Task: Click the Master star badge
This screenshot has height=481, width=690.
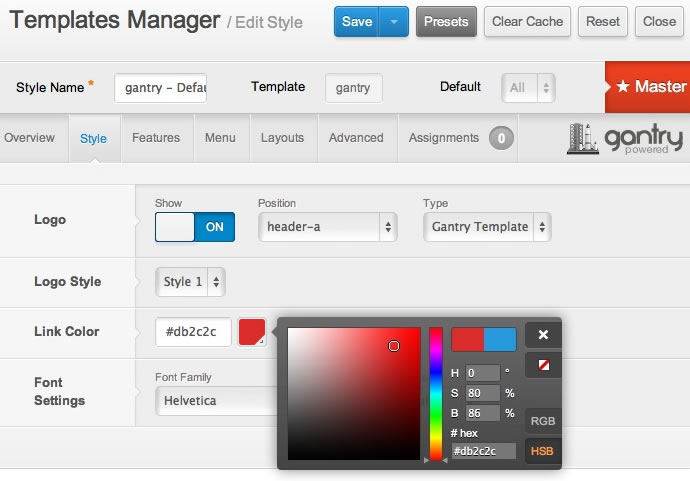Action: pyautogui.click(x=648, y=87)
